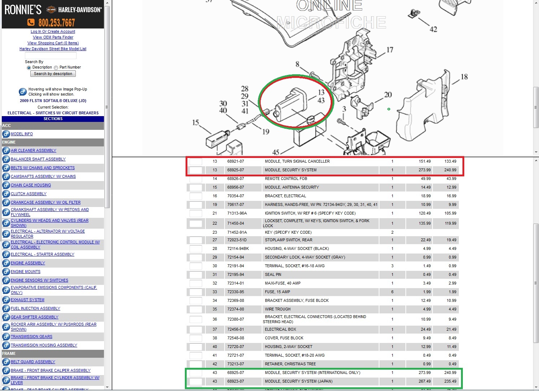Click the icon beside ROCKER ARM ASSEMBLY W/ PUSHRODS
The image size is (539, 392).
pos(6,327)
